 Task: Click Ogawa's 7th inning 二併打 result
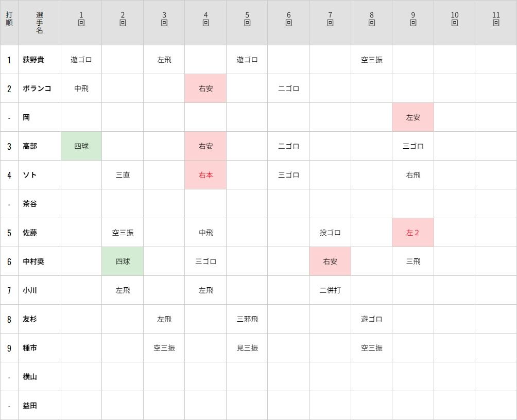(x=330, y=290)
